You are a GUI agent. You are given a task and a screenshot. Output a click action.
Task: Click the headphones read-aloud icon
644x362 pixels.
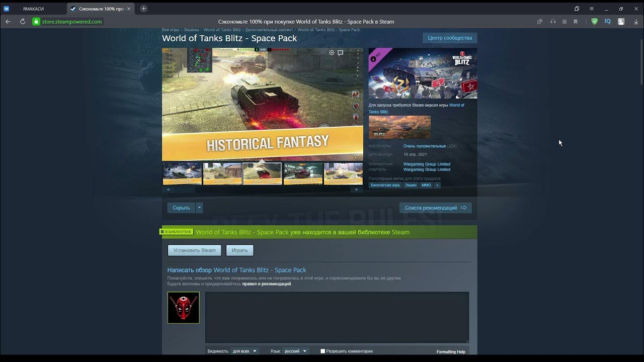point(553,22)
